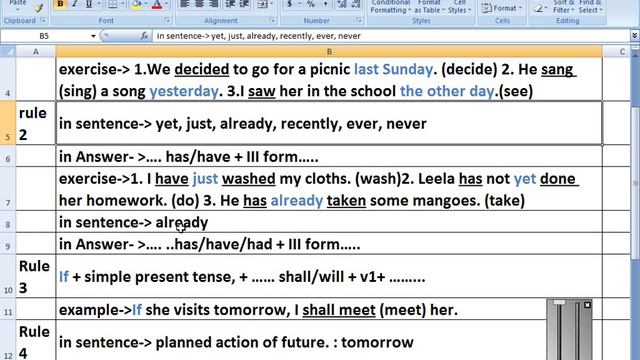Click cell with 'has/have/had + III form'

pos(329,244)
